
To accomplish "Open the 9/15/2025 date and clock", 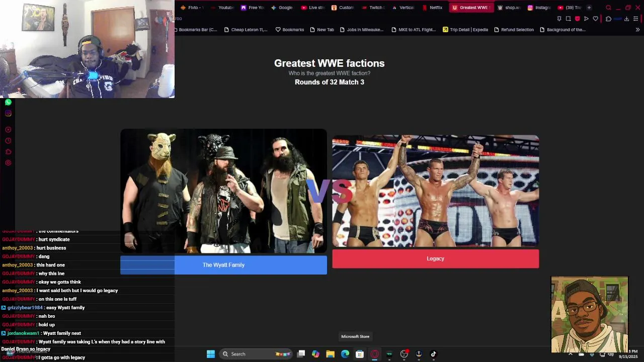I will [628, 354].
